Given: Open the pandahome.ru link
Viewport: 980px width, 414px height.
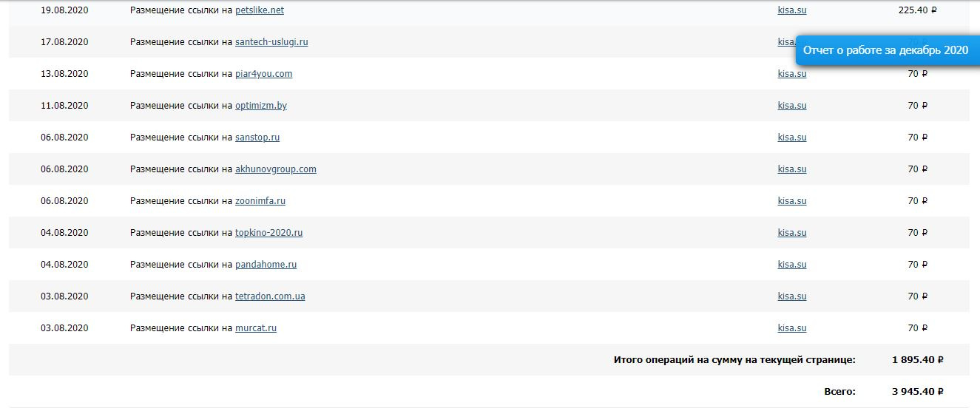Looking at the screenshot, I should tap(266, 265).
